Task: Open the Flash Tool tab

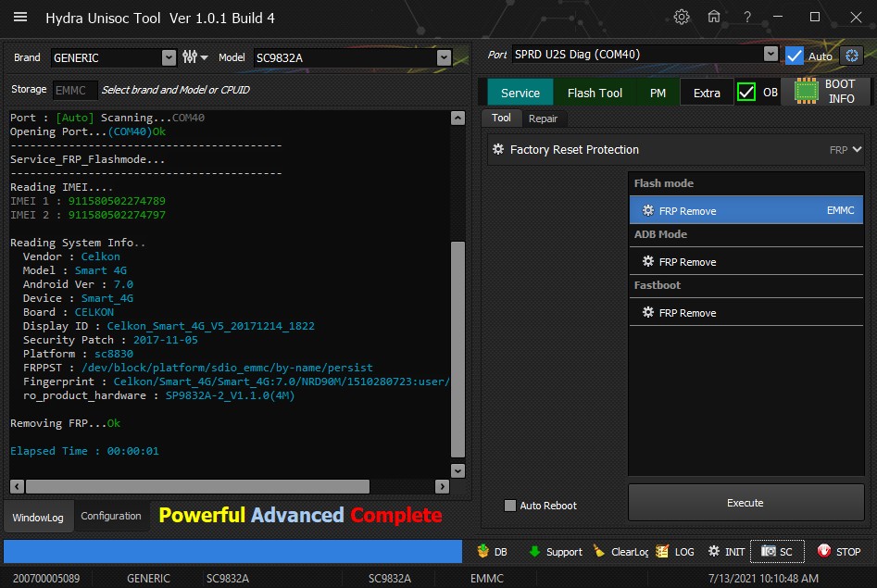Action: [x=595, y=93]
